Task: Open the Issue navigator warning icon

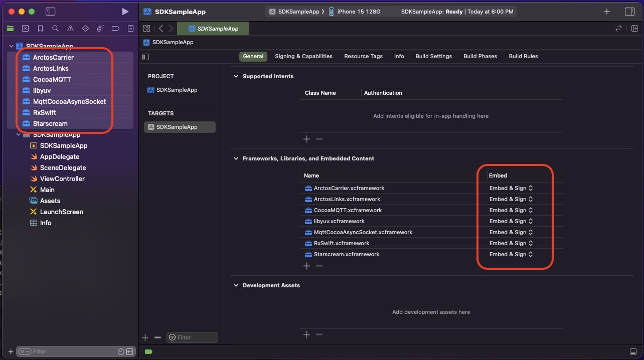Action: 70,29
